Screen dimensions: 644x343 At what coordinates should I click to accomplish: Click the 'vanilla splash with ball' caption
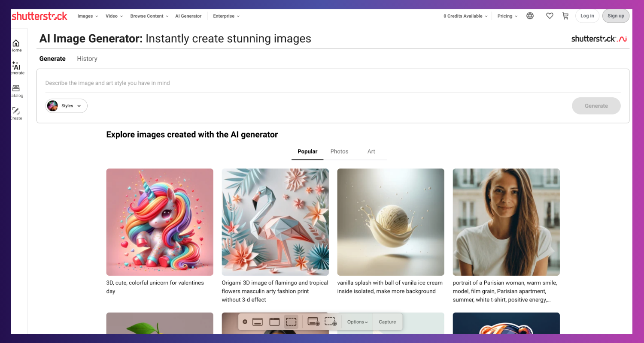pos(390,287)
